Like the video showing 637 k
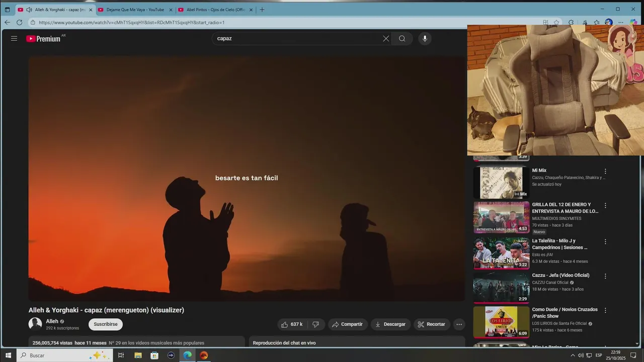Viewport: 644px width, 362px height. click(x=292, y=324)
